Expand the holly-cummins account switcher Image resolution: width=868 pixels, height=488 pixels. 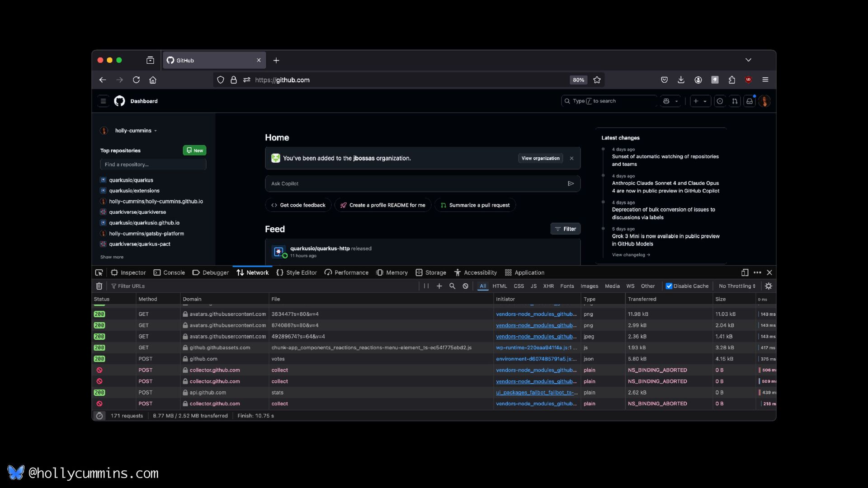136,131
